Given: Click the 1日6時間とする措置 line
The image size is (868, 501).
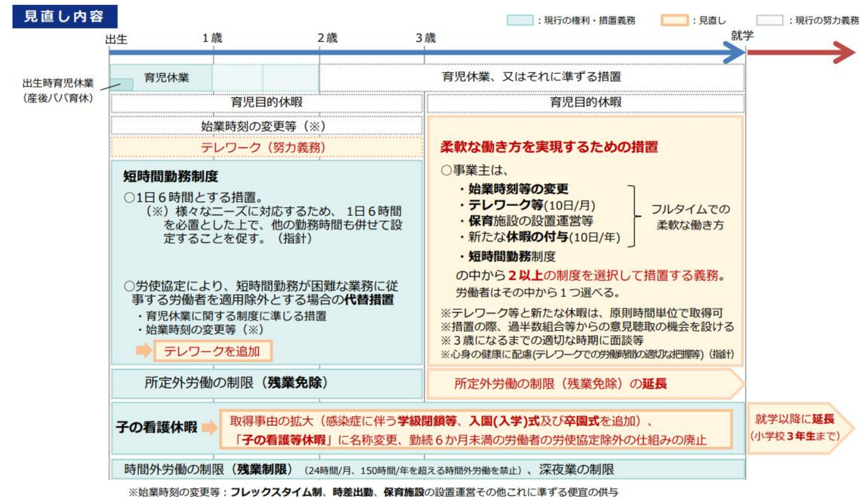Looking at the screenshot, I should [192, 197].
